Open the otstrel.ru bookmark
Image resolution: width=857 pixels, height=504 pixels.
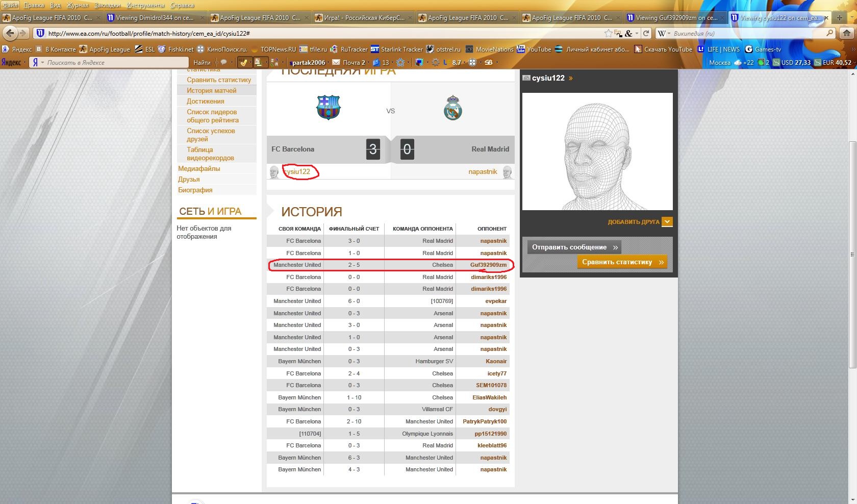[x=443, y=49]
